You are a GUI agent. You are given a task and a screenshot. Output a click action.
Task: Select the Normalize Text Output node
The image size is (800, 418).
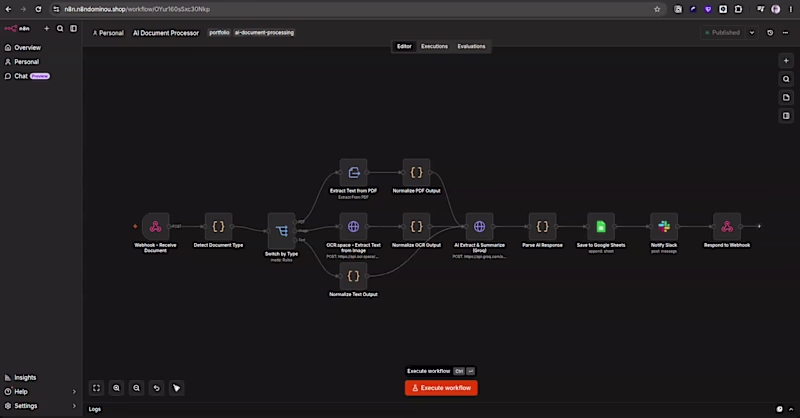pos(353,276)
